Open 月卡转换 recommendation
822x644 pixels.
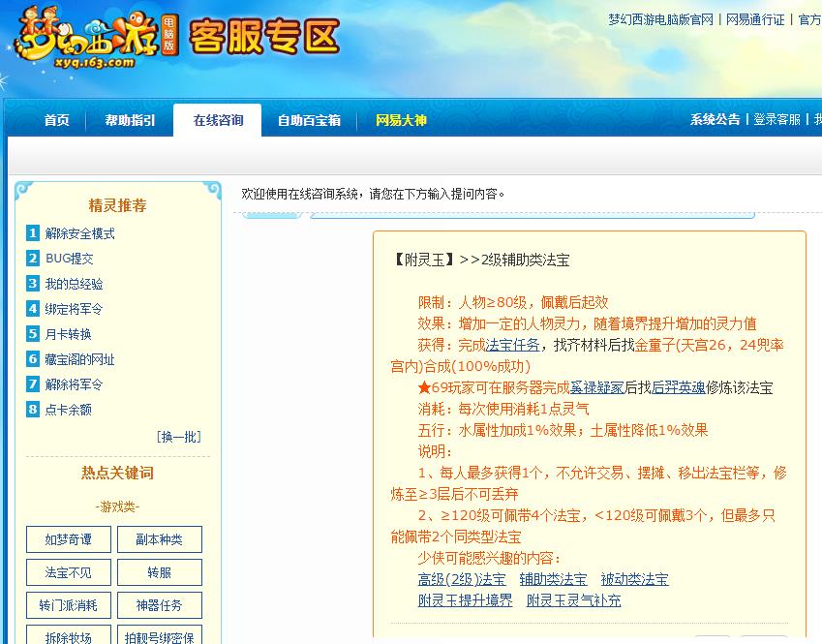click(68, 334)
